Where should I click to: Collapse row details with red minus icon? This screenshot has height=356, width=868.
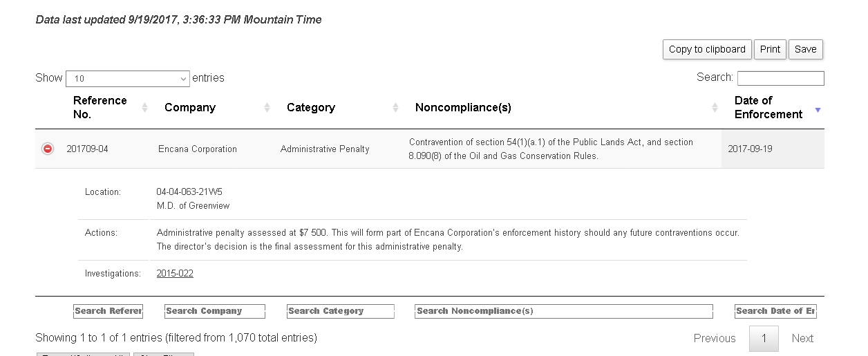(48, 149)
